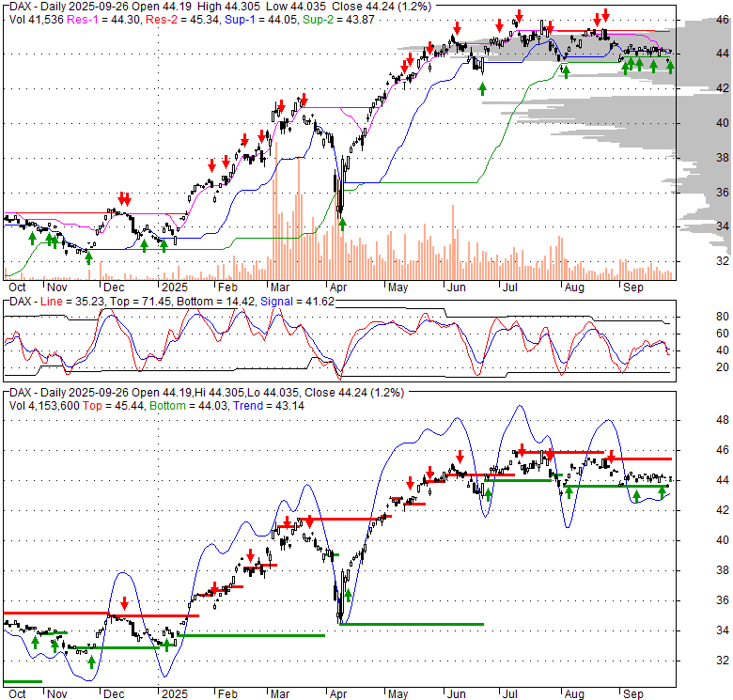Viewport: 733px width, 700px height.
Task: Click the 38 price label on top chart
Action: tap(723, 158)
